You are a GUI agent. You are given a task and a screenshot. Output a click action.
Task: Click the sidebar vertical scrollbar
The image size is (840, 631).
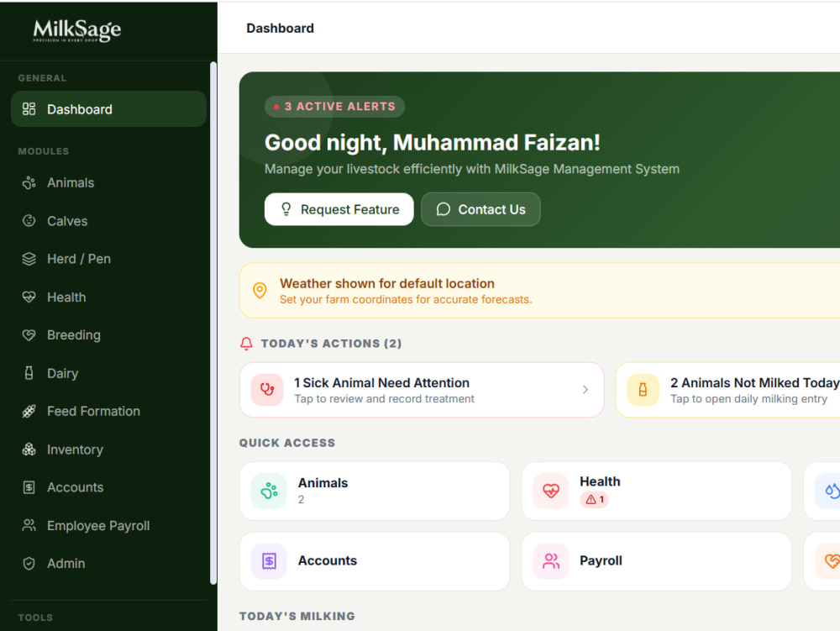[x=213, y=323]
